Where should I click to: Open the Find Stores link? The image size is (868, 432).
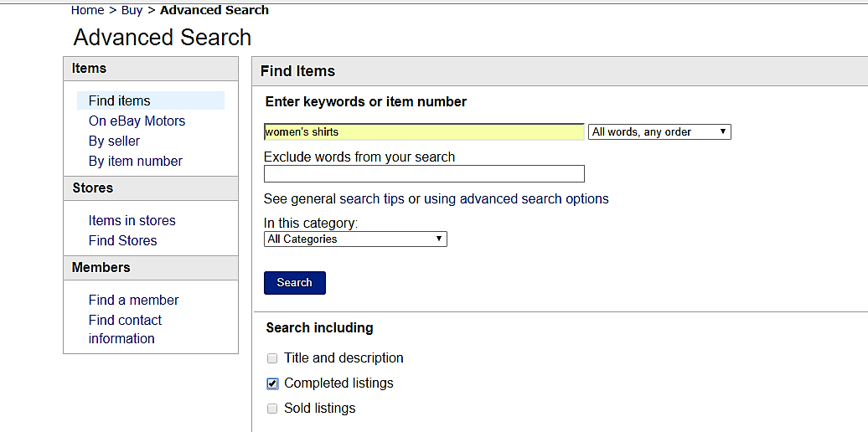pyautogui.click(x=122, y=240)
